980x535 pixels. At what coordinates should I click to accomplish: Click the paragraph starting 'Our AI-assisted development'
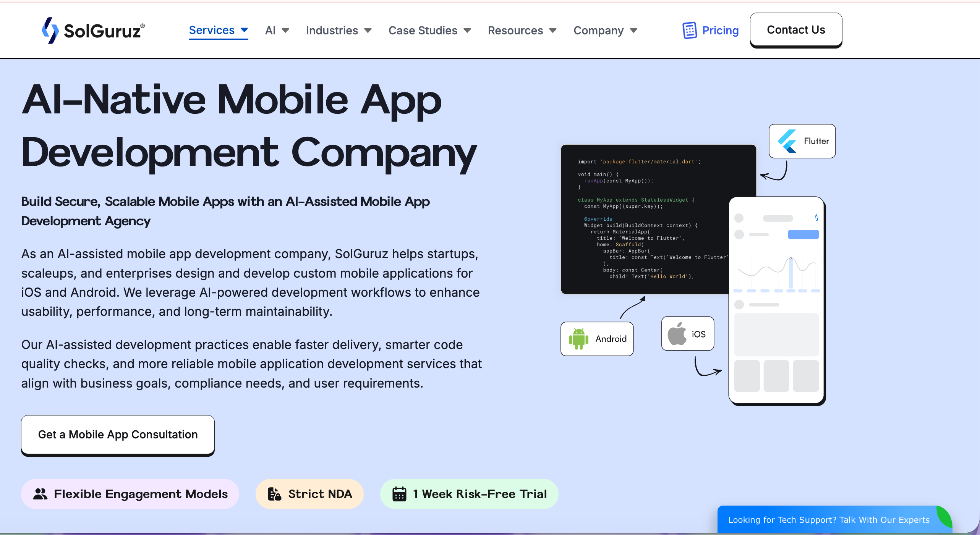tap(251, 364)
